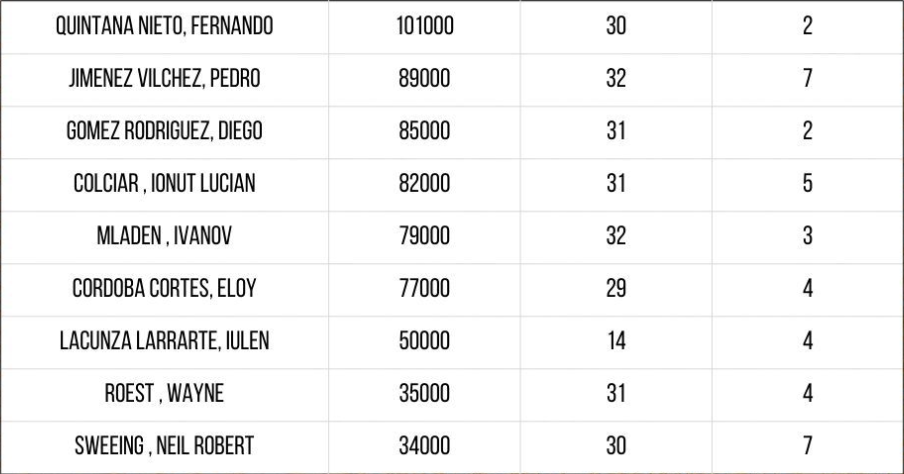
Task: Select the cell showing 79000
Action: 425,236
